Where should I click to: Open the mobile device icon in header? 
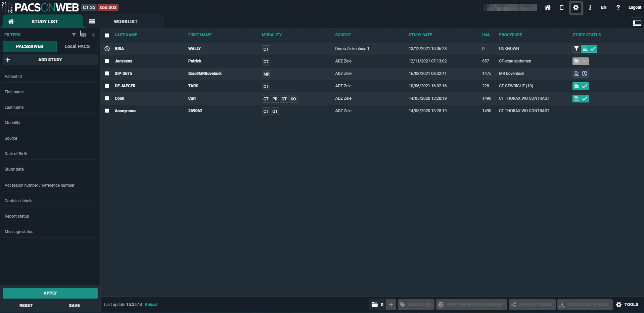pyautogui.click(x=561, y=7)
